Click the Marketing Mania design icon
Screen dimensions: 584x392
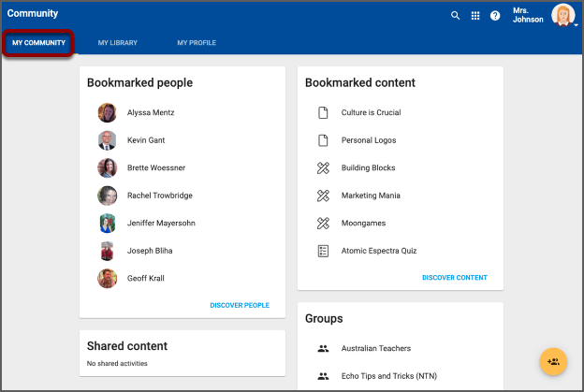(323, 196)
